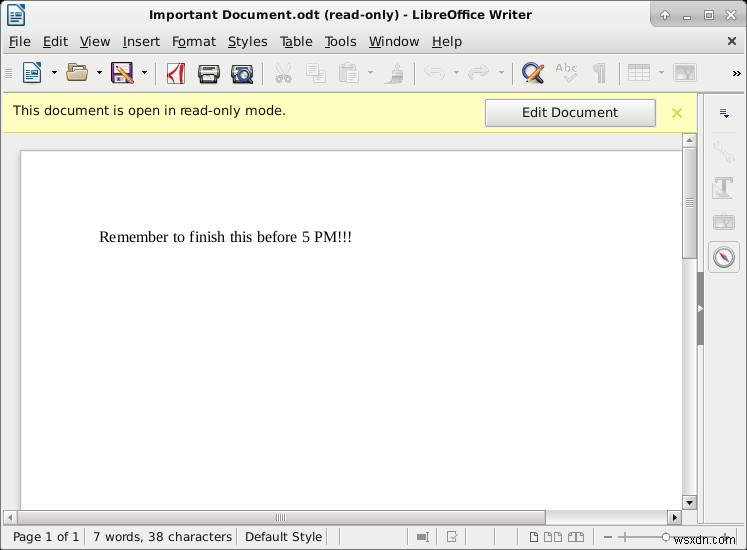The image size is (747, 550).
Task: Open the Table menu
Action: pyautogui.click(x=296, y=42)
